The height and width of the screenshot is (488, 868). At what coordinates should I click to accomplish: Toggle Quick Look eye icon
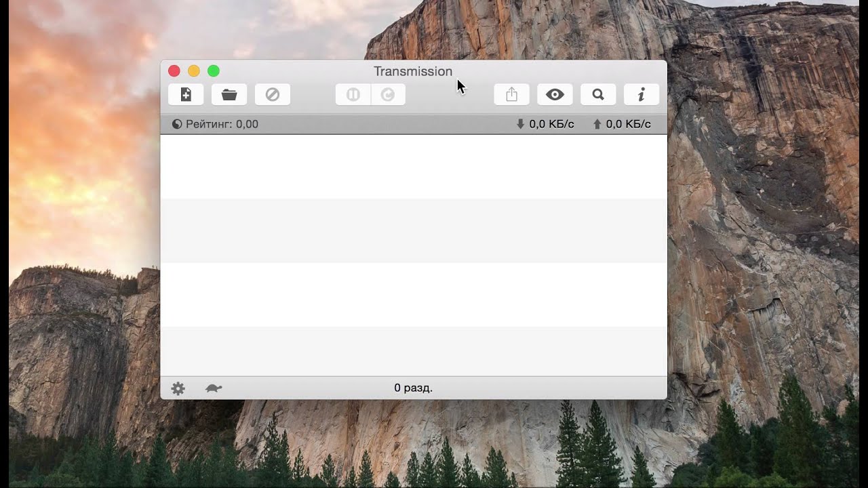555,95
